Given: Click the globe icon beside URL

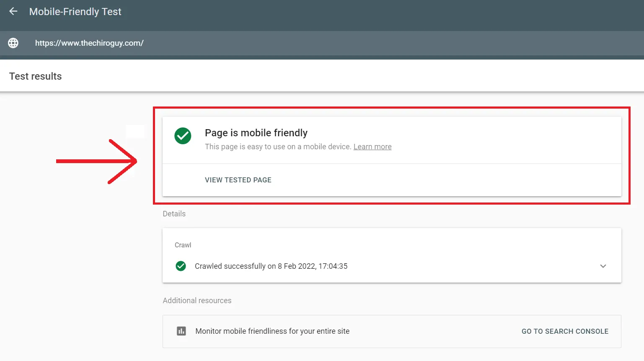Looking at the screenshot, I should click(13, 43).
